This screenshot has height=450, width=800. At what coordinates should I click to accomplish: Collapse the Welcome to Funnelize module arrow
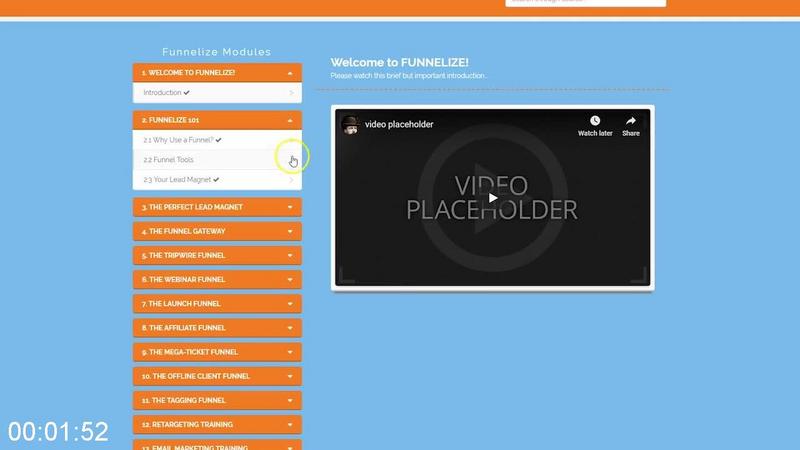pos(290,73)
